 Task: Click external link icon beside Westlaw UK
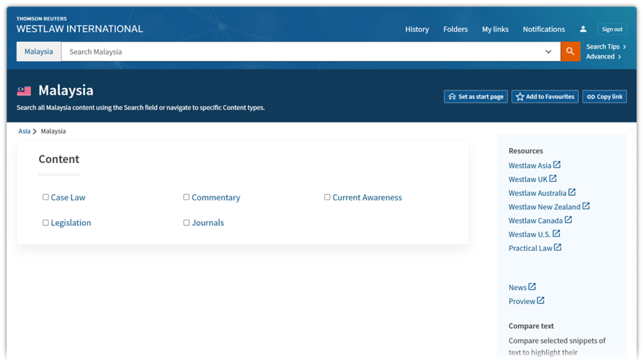(x=553, y=178)
